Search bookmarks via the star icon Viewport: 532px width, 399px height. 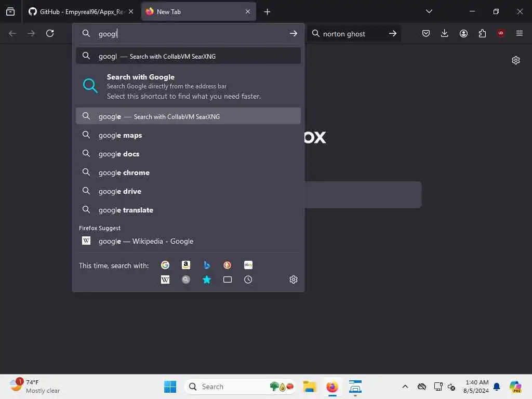coord(207,280)
